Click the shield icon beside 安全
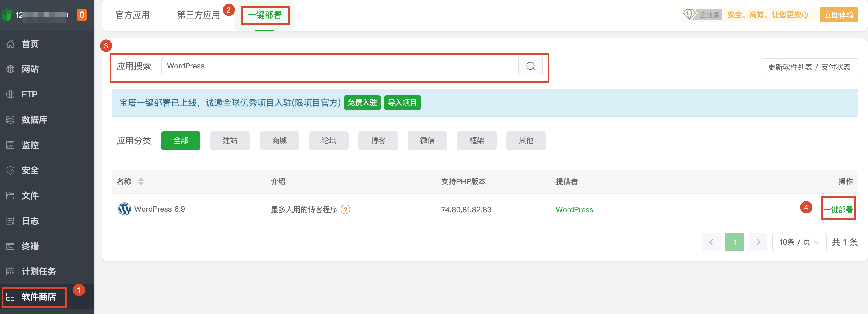The width and height of the screenshot is (868, 314). (10, 170)
